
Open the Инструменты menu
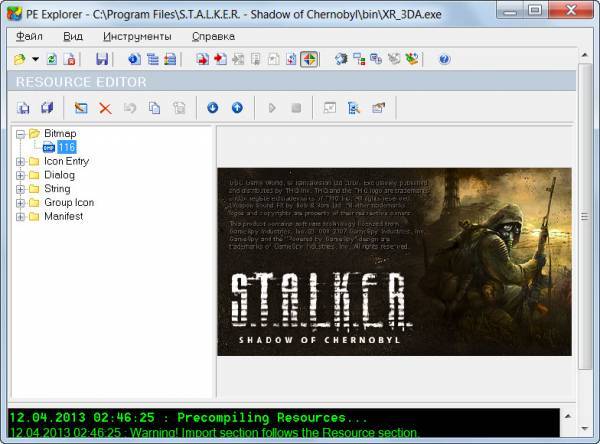pos(137,37)
